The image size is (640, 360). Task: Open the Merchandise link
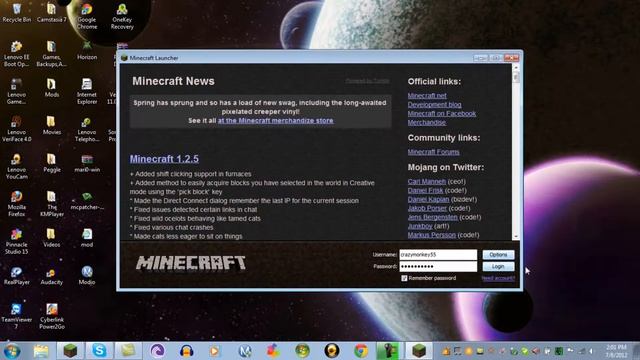[x=427, y=122]
